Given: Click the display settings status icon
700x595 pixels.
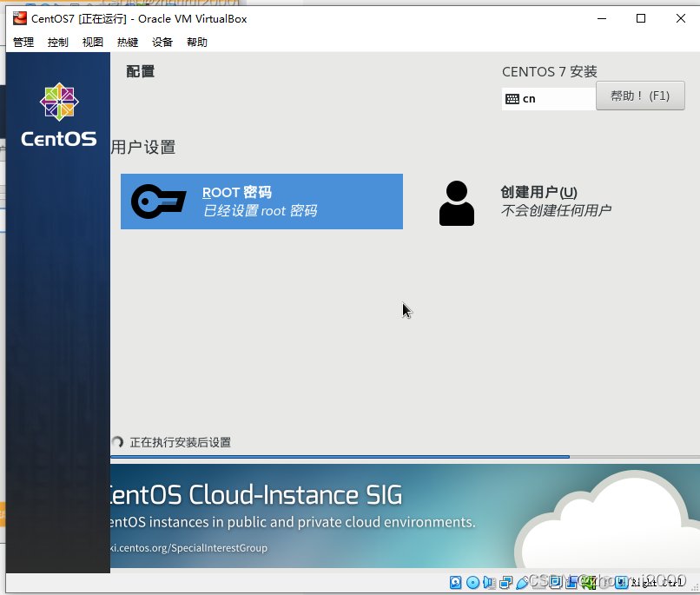Looking at the screenshot, I should [555, 582].
